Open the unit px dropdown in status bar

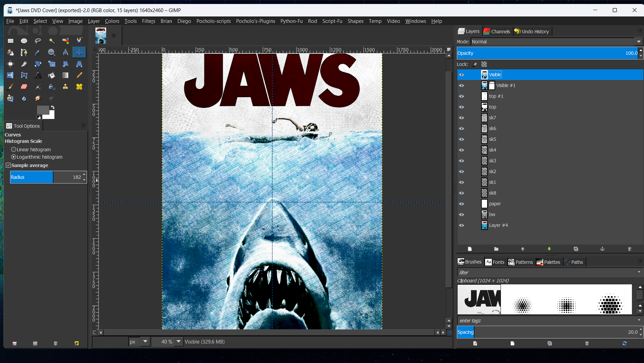pyautogui.click(x=145, y=341)
